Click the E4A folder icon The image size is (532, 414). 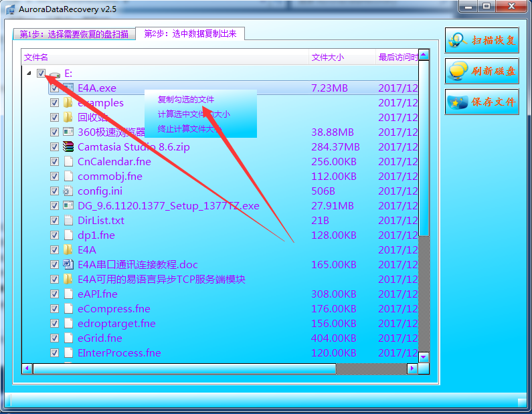tap(68, 250)
